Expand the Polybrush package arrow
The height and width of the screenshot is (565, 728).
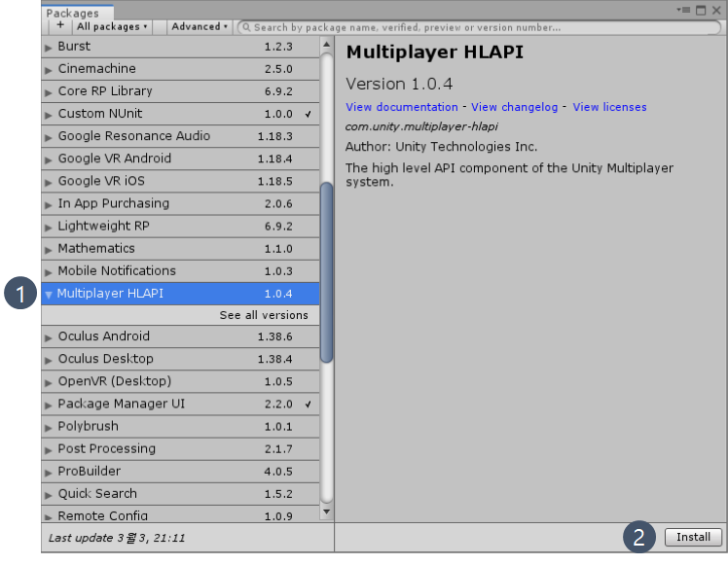point(49,428)
